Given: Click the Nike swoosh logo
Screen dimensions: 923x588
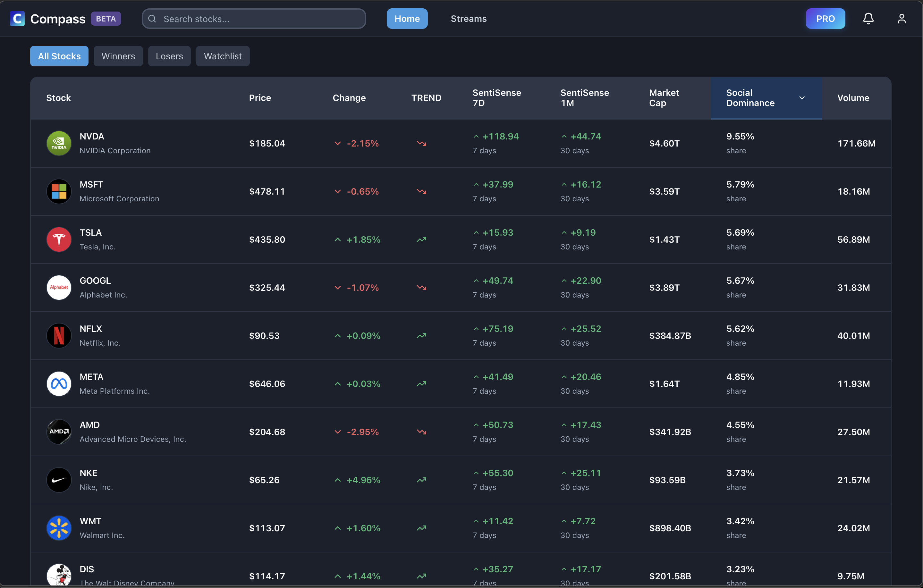Looking at the screenshot, I should click(x=59, y=480).
